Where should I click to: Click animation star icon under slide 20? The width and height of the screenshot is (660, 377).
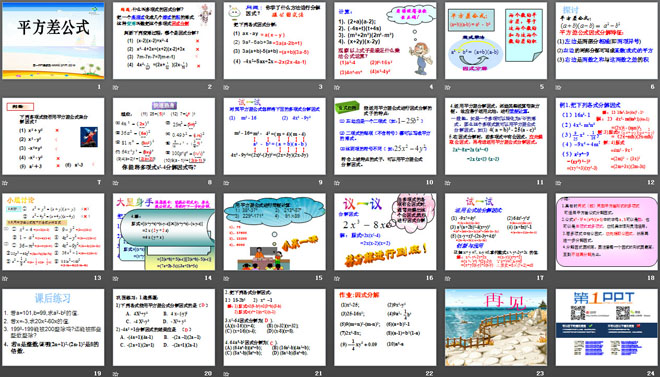tap(116, 374)
